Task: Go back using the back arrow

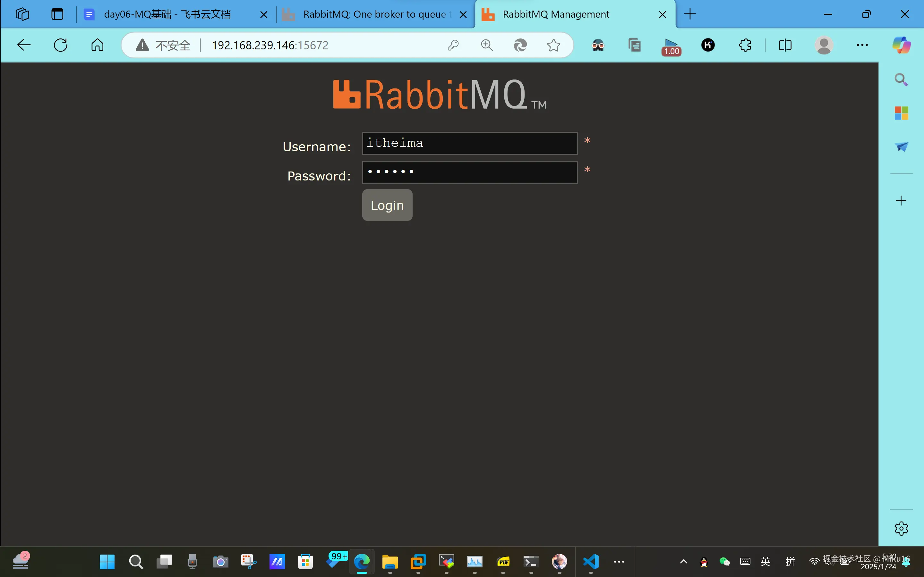Action: click(x=24, y=45)
